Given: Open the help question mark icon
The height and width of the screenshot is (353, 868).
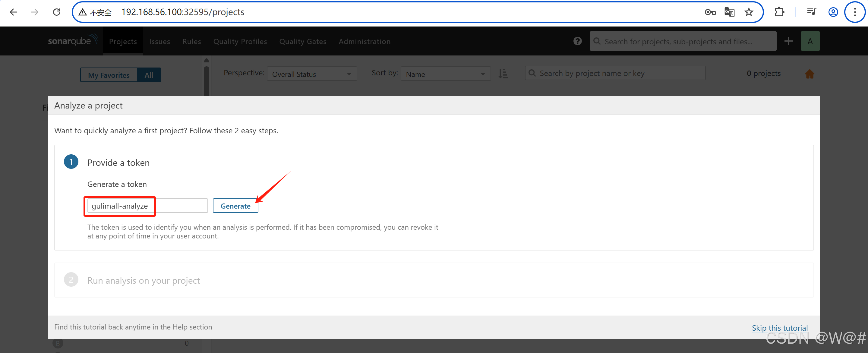Looking at the screenshot, I should tap(577, 41).
